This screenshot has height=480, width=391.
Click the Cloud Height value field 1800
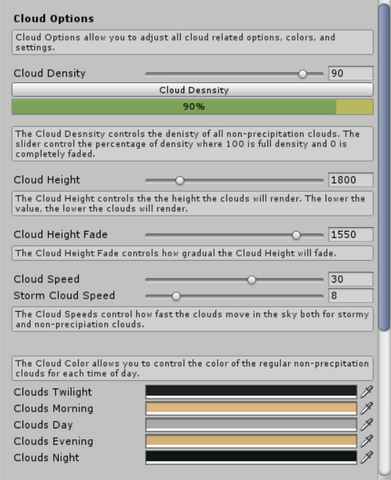[x=351, y=180]
